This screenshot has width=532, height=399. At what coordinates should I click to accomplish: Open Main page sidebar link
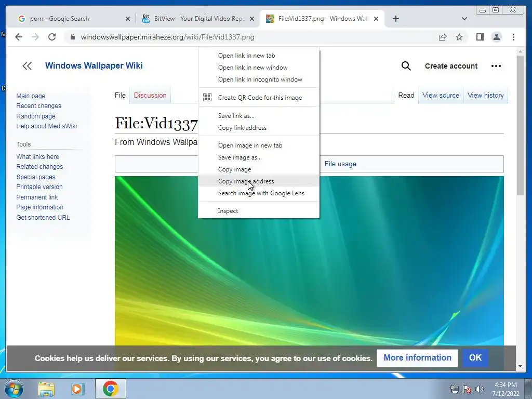pyautogui.click(x=31, y=96)
